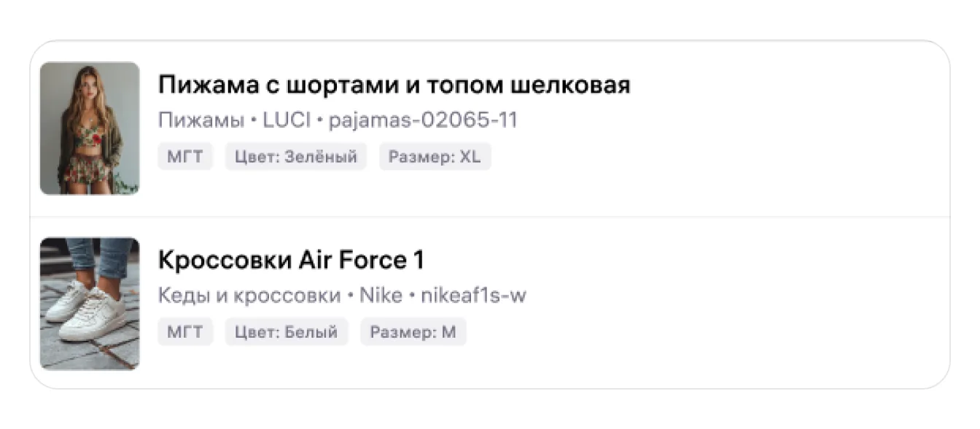
Task: Click the title 'Кроссовки Air Force 1'
Action: pyautogui.click(x=290, y=260)
